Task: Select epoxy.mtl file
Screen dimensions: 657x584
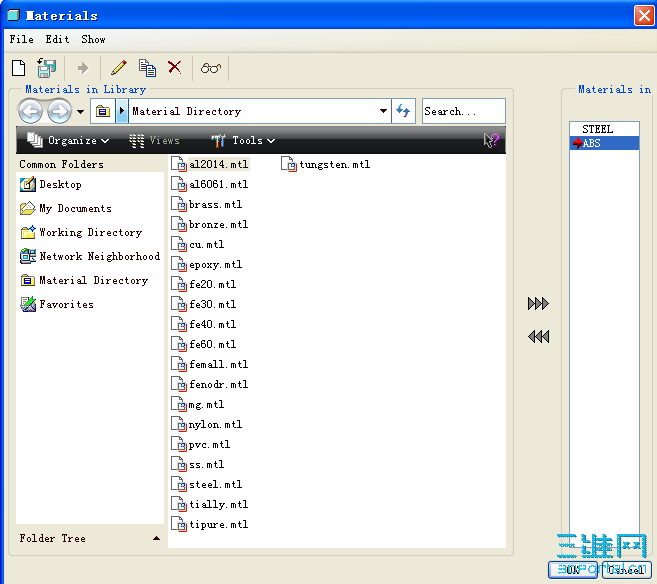Action: click(207, 264)
